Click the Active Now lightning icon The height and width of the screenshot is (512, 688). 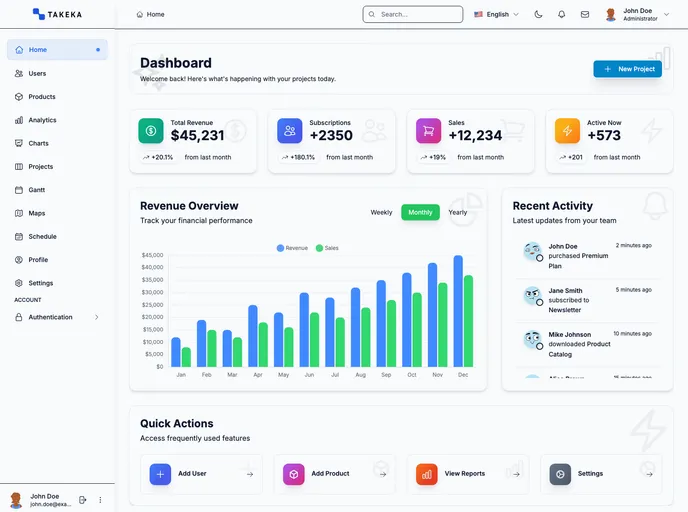(x=567, y=130)
